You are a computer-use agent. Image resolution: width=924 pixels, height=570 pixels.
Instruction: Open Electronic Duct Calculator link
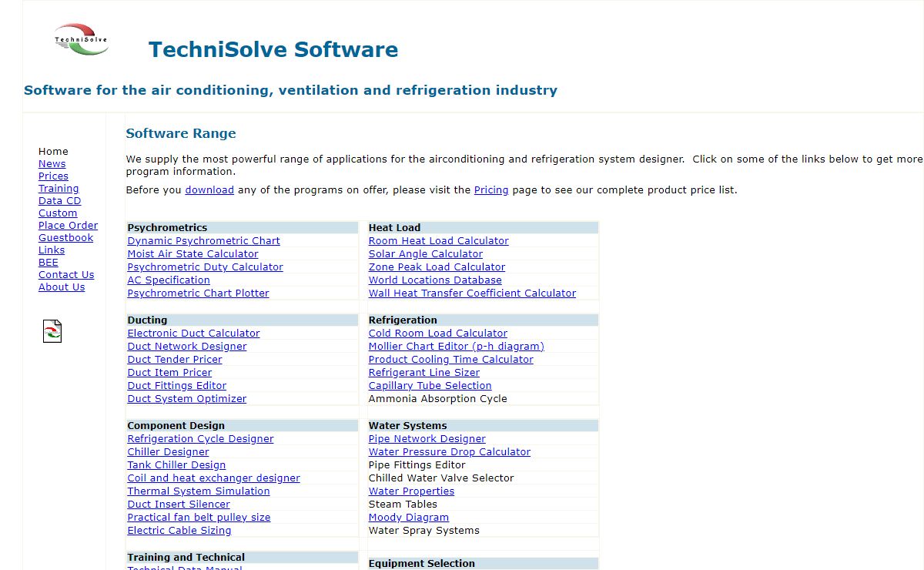(194, 334)
